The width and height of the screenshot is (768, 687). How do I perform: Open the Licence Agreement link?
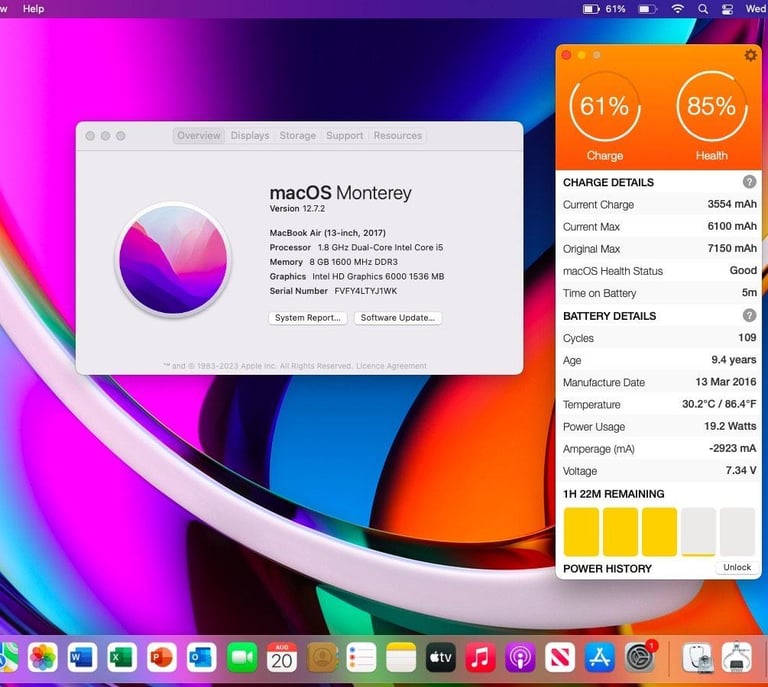391,366
